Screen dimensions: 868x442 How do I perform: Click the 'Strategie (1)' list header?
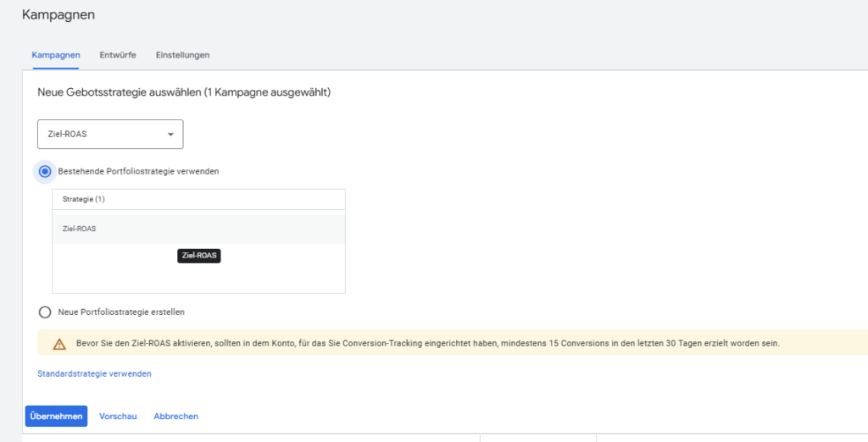click(x=83, y=199)
